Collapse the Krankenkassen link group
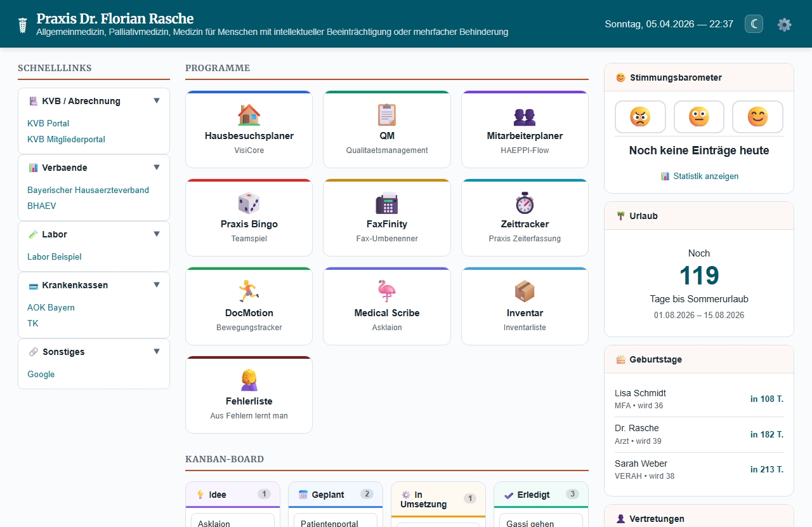Image resolution: width=812 pixels, height=527 pixels. 157,284
